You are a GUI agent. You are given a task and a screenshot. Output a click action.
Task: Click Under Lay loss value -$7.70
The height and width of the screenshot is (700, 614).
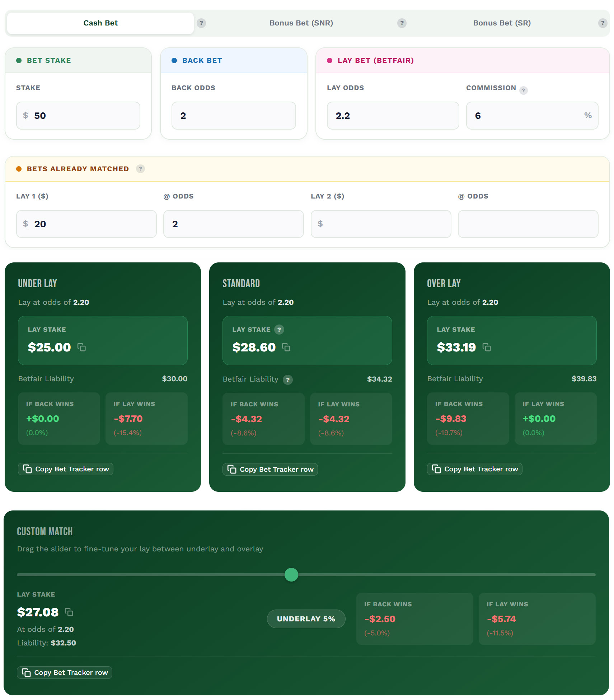[128, 419]
